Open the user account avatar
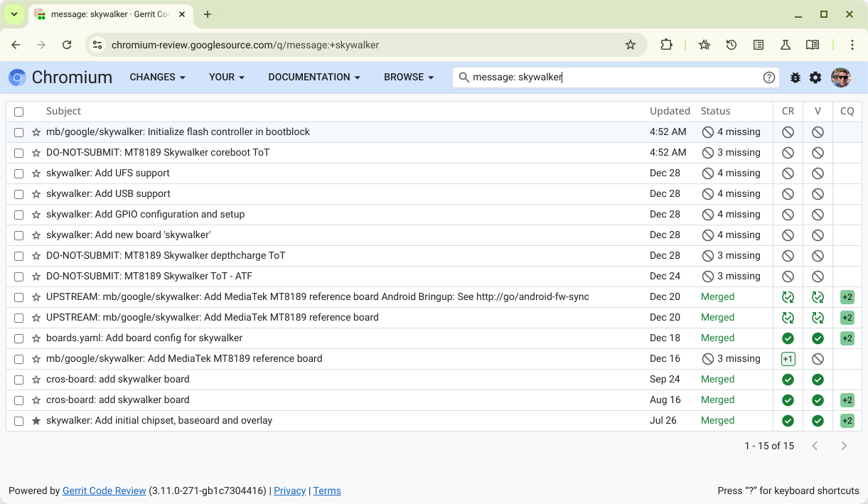This screenshot has width=868, height=504. coord(841,77)
